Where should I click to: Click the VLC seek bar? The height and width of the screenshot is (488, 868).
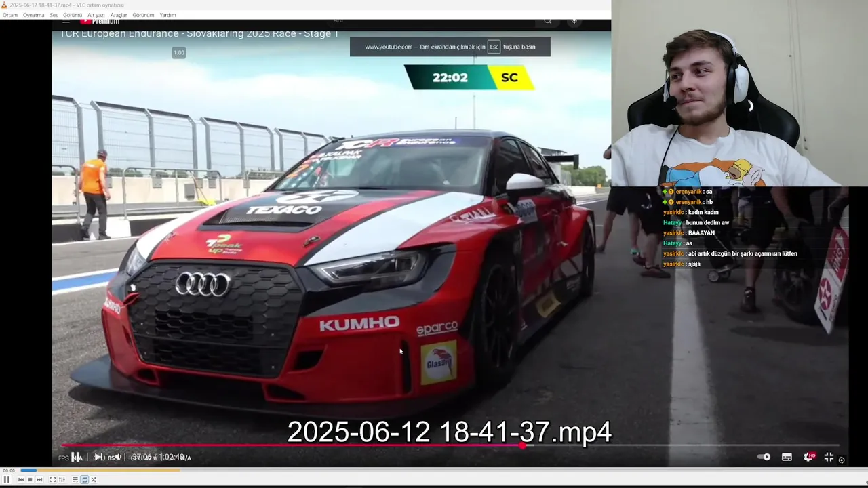tap(443, 470)
